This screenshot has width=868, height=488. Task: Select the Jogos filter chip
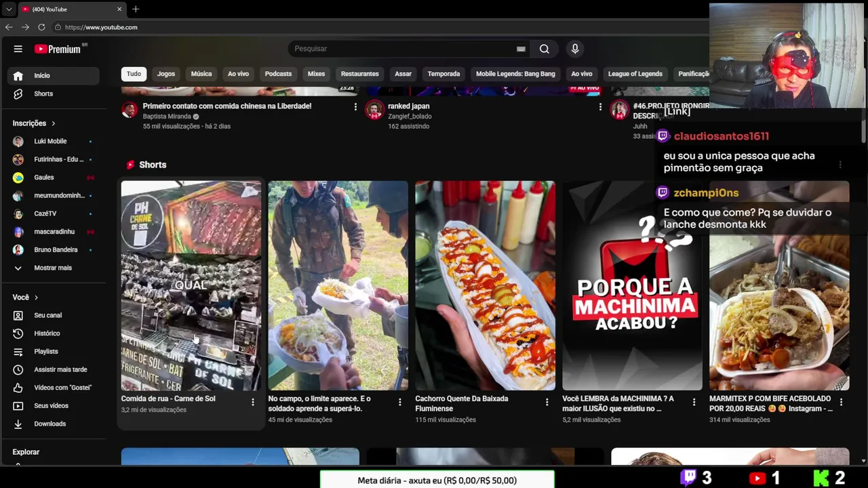click(x=166, y=74)
